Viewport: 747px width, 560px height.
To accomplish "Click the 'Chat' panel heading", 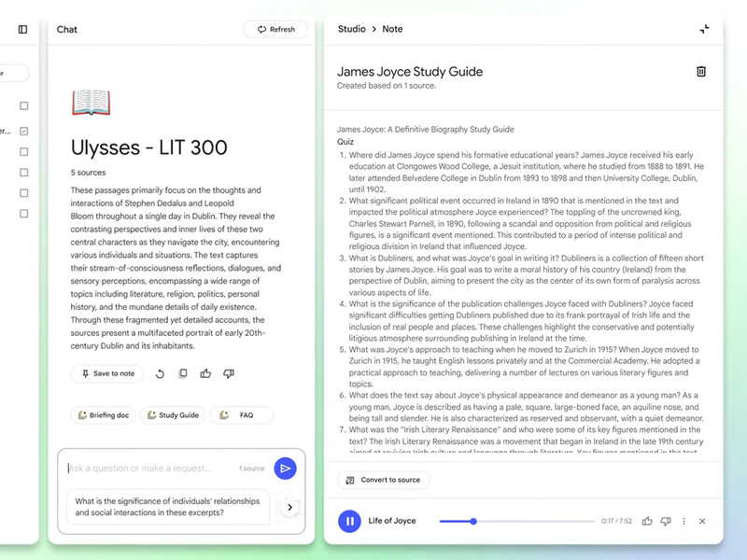I will (66, 30).
